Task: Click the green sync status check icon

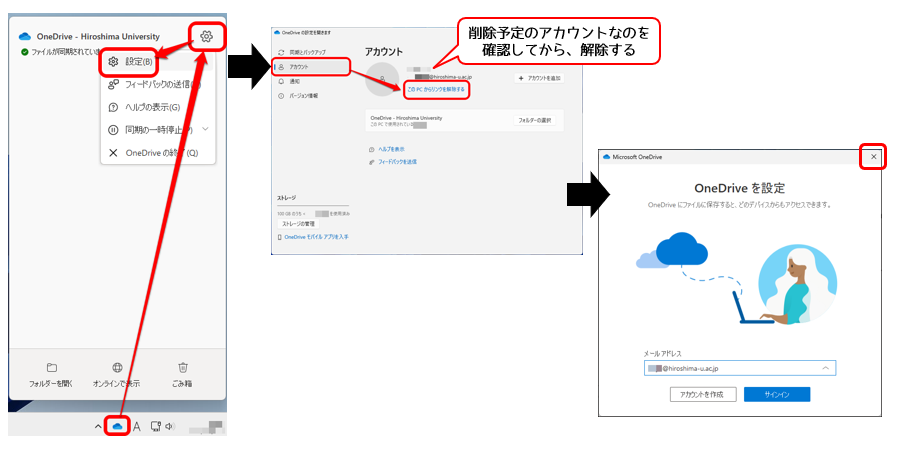Action: point(24,52)
